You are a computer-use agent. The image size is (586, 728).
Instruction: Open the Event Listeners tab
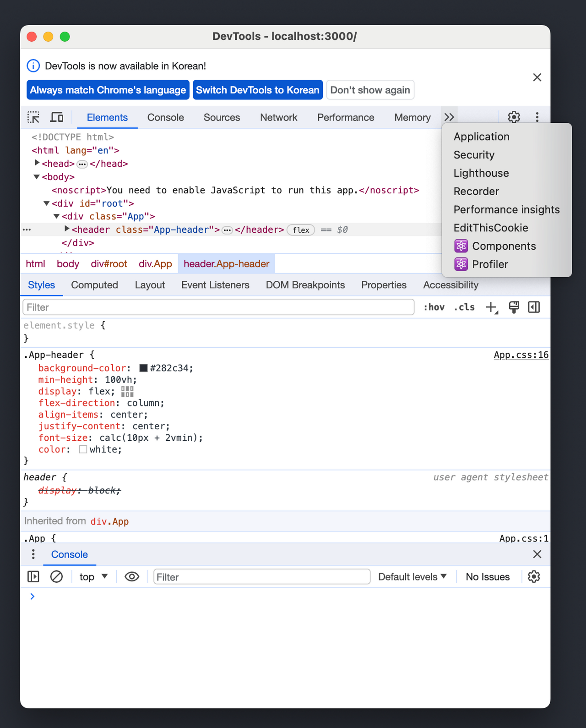tap(215, 285)
